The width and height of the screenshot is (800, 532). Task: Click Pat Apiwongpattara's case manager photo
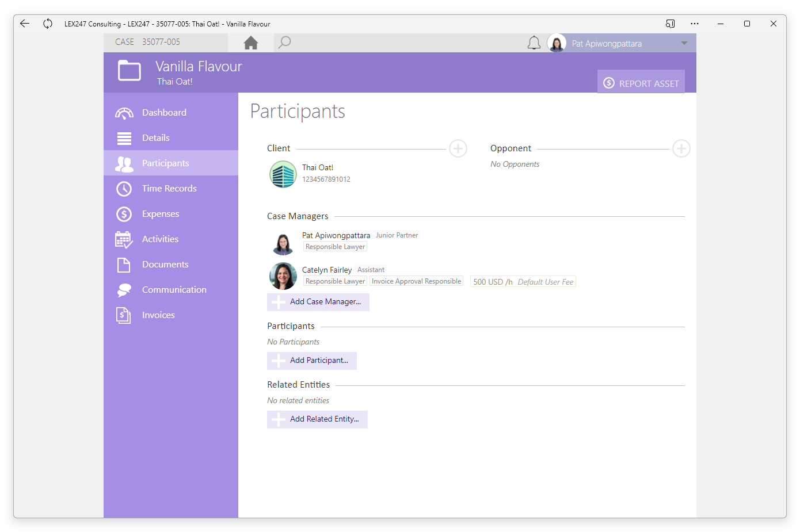(283, 242)
